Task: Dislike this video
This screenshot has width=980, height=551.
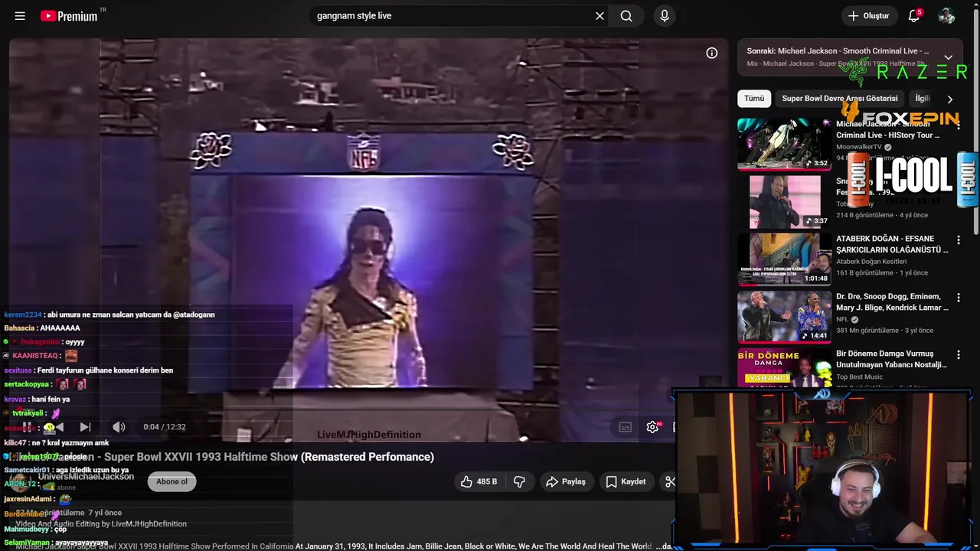Action: 519,481
